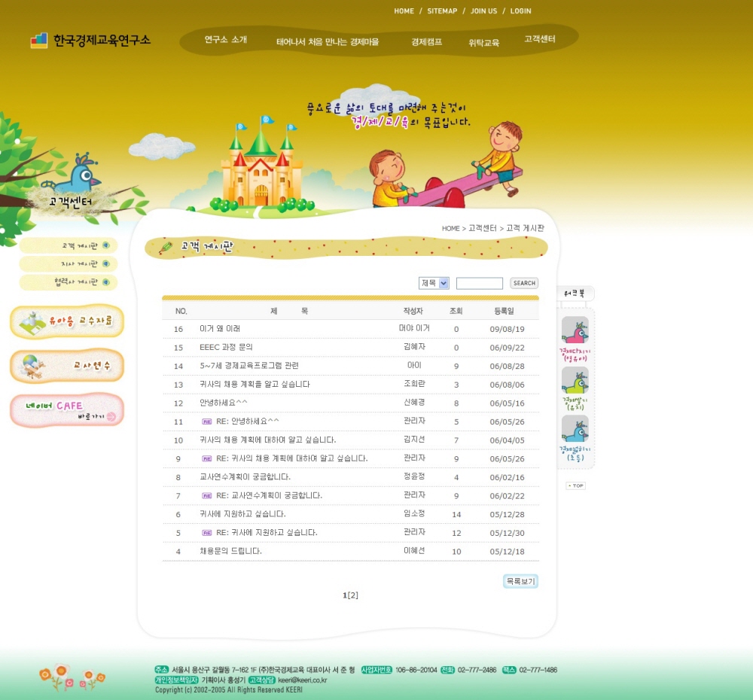
Task: Go to the 네이버 CAFE shortcut banner
Action: coord(67,410)
